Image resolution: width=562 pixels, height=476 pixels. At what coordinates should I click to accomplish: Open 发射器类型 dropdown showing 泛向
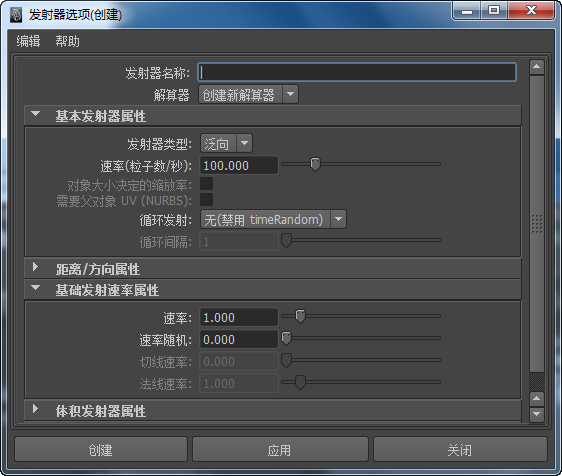click(226, 143)
